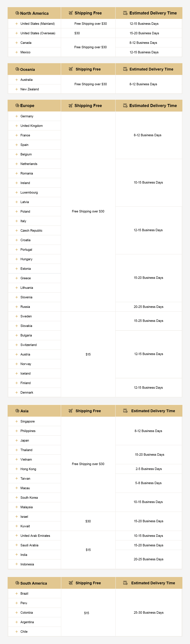Select the United Kingdom entry
190x644 pixels.
(35, 126)
